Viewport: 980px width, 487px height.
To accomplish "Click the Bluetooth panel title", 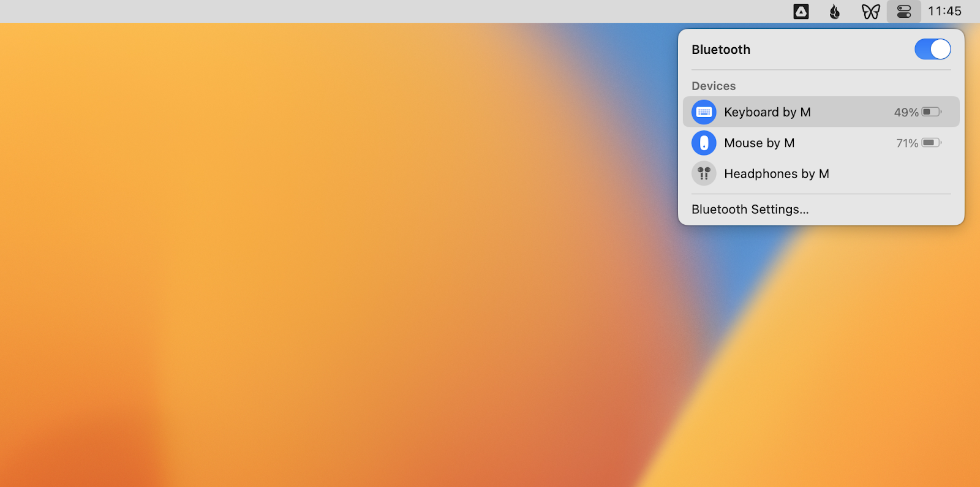I will click(x=721, y=50).
